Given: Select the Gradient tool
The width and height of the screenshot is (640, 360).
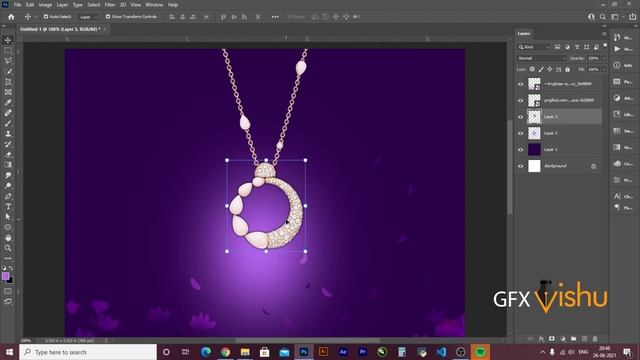Looking at the screenshot, I should [x=8, y=165].
